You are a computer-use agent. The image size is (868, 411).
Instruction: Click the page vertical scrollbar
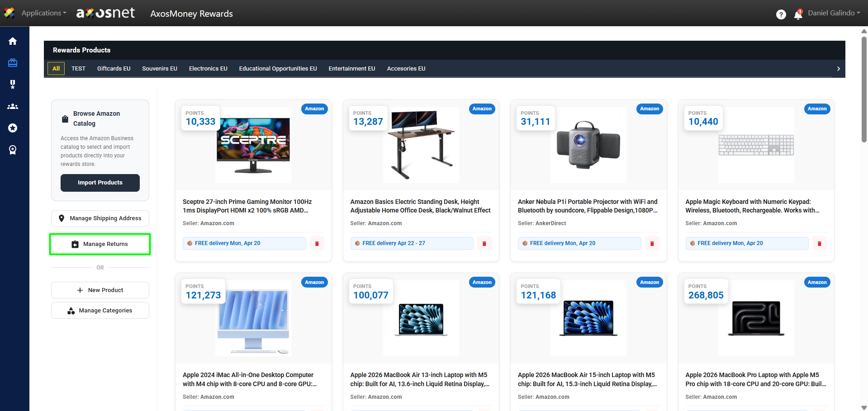pos(864,90)
